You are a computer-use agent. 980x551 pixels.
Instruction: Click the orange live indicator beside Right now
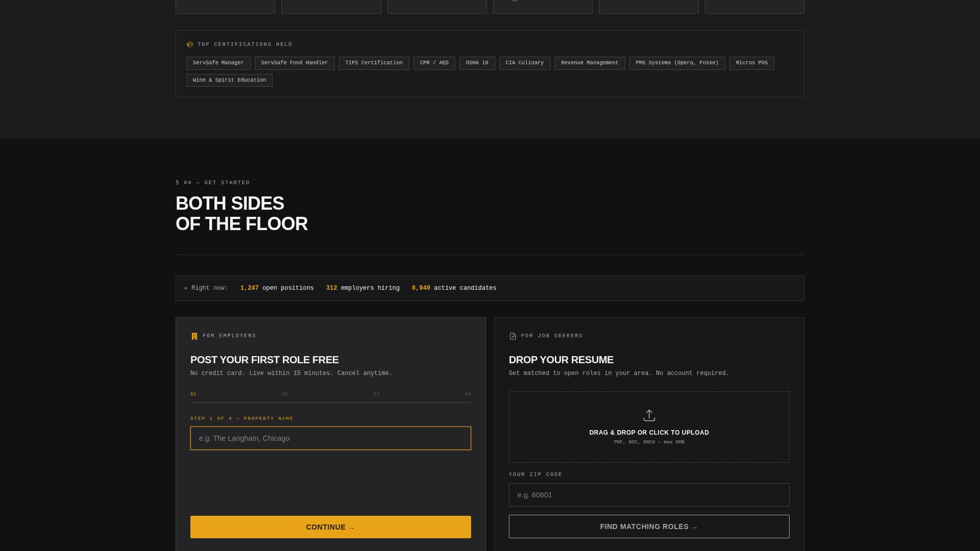pos(185,288)
